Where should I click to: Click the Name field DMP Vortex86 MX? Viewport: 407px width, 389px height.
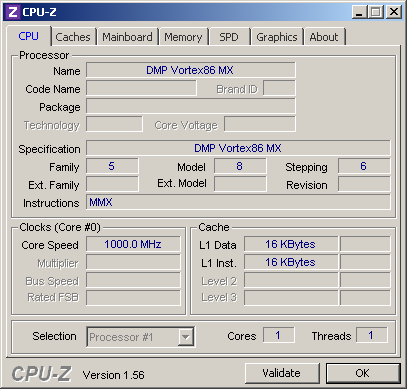tap(191, 70)
